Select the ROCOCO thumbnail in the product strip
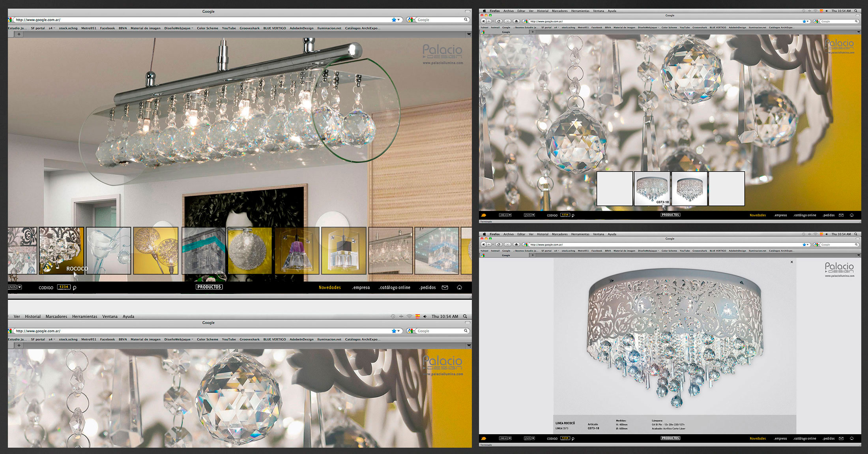 pos(62,251)
